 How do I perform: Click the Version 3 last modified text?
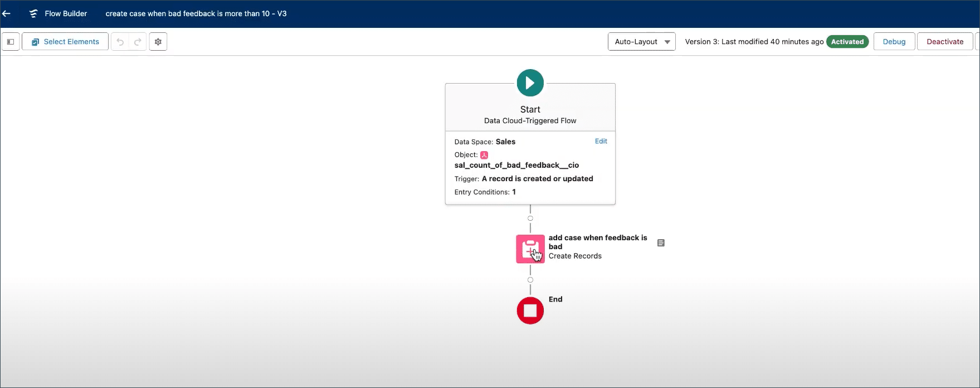754,42
